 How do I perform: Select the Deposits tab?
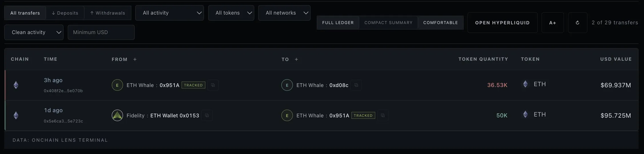[x=65, y=13]
